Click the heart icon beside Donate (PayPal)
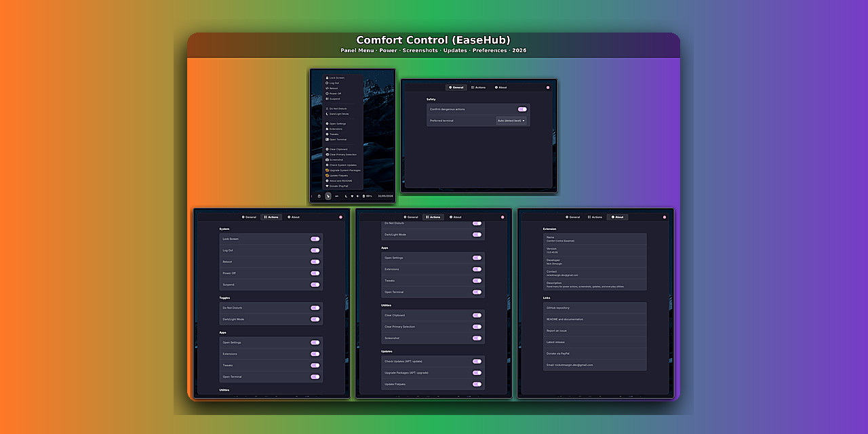Image resolution: width=868 pixels, height=434 pixels. (326, 186)
